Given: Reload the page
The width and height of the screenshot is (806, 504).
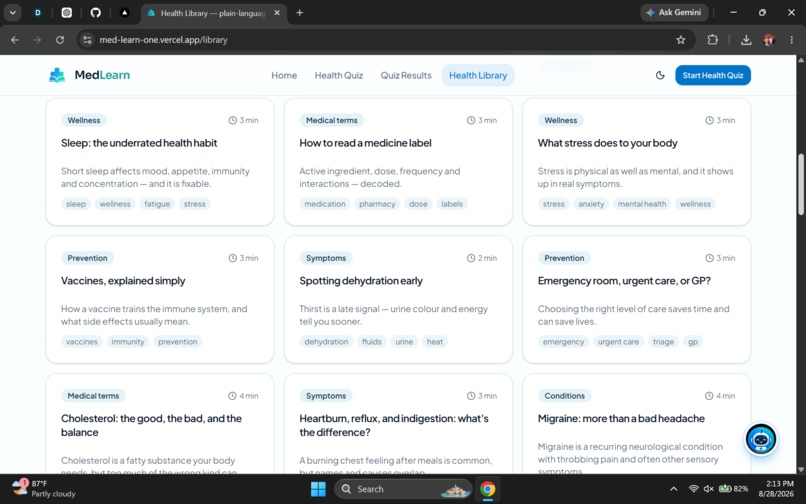Looking at the screenshot, I should (x=60, y=40).
